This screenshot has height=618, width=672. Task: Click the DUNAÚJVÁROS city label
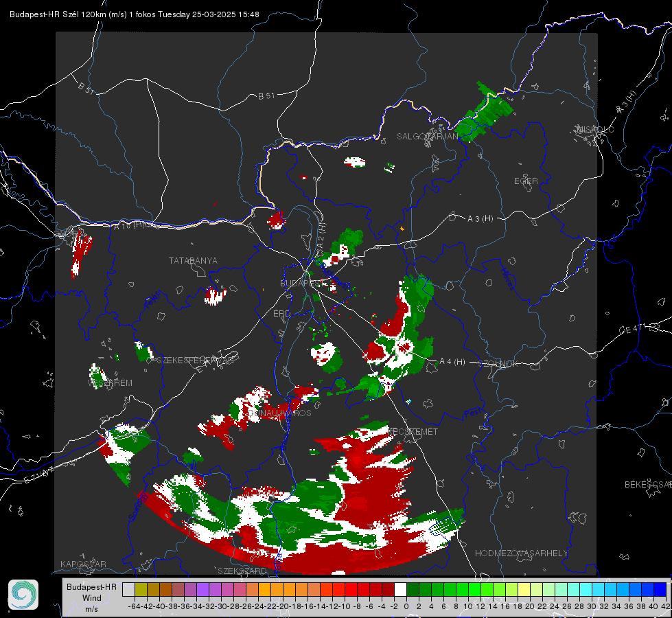[279, 413]
